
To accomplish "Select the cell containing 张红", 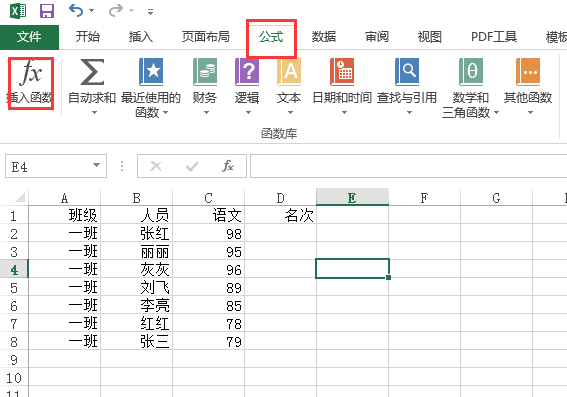I will (x=136, y=233).
